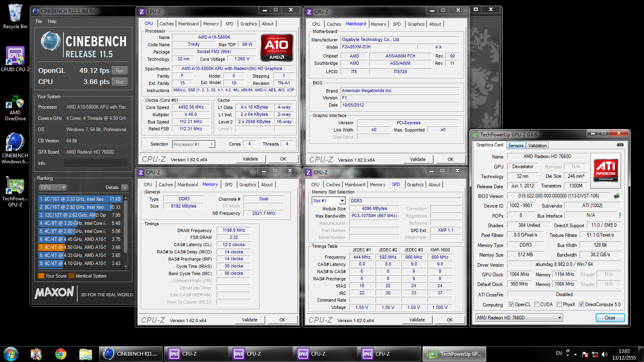
Task: Open the network tray icon with red X
Action: point(594,354)
